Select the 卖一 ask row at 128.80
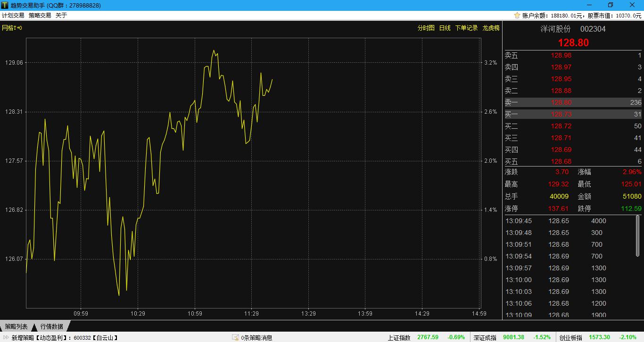Viewport: 644px width, 342px height. [x=573, y=102]
